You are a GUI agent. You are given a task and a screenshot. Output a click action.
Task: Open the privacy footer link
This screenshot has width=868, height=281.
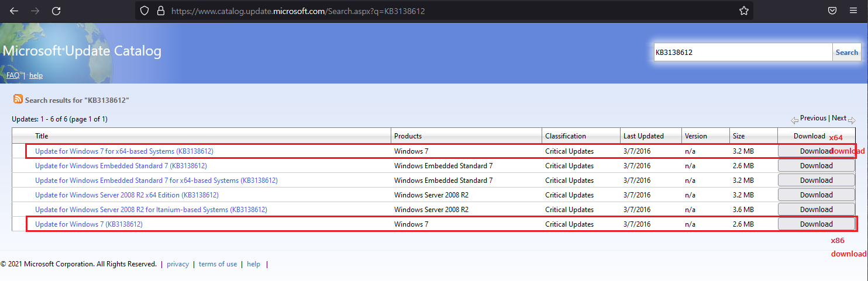tap(178, 264)
